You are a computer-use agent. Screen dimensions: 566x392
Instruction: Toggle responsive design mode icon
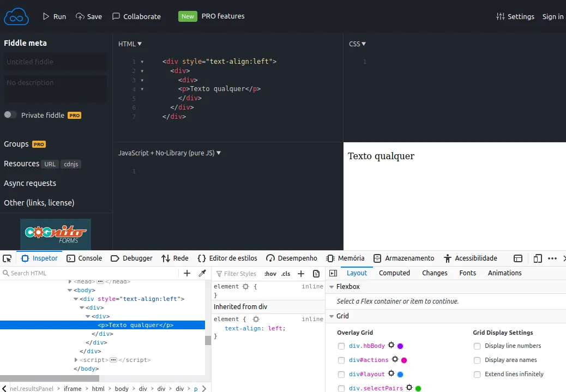[x=538, y=258]
